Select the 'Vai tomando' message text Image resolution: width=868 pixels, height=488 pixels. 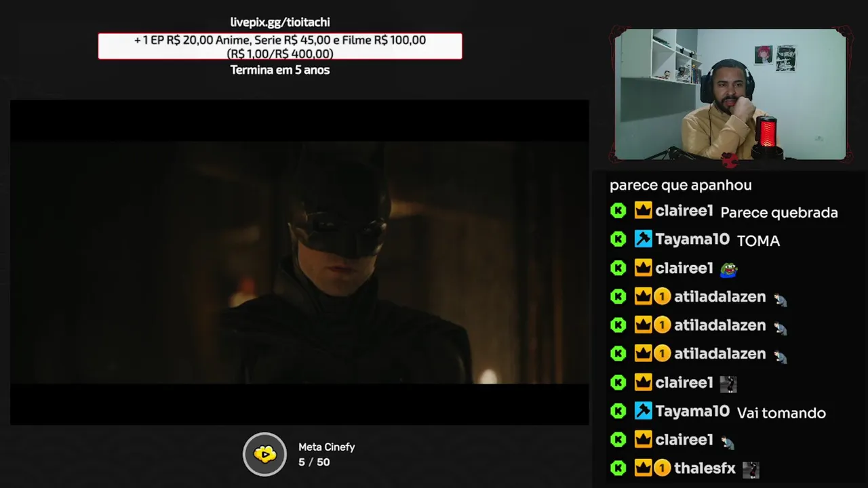[781, 413]
